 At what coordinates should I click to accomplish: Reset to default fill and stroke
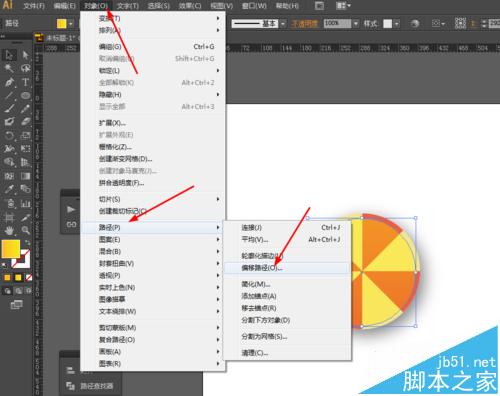(5, 266)
